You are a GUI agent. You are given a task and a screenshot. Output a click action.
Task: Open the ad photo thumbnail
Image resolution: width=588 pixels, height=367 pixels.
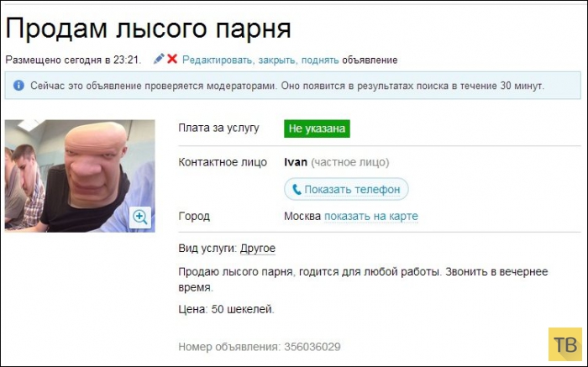pyautogui.click(x=80, y=176)
